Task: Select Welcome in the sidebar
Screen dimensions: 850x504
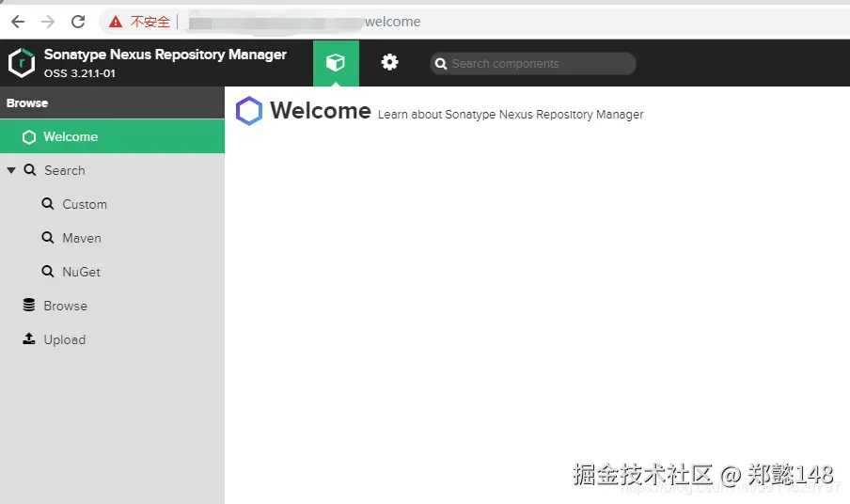Action: [112, 136]
